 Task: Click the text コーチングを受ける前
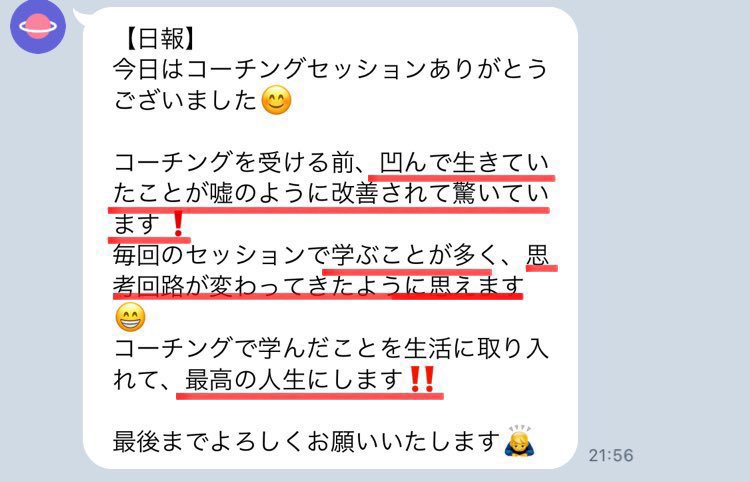tap(234, 163)
